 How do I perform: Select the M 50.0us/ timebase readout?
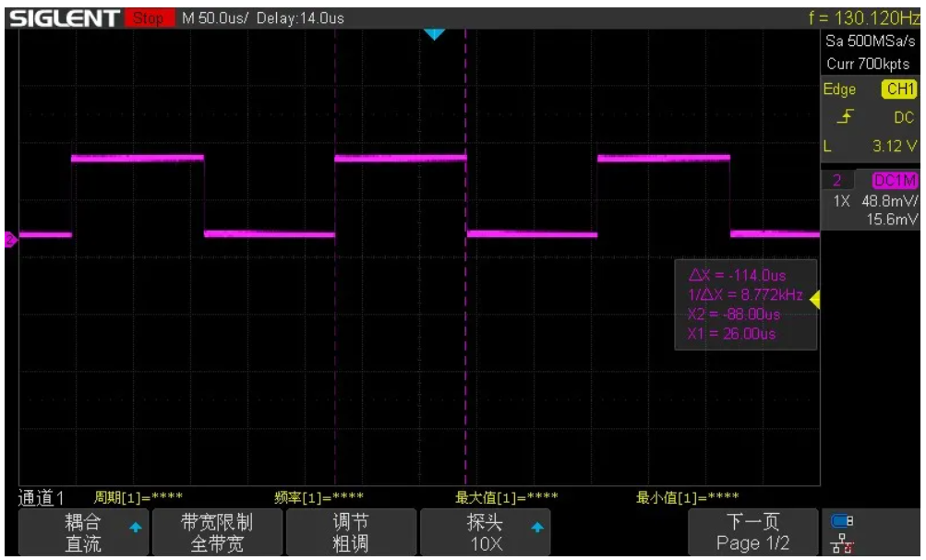[215, 18]
